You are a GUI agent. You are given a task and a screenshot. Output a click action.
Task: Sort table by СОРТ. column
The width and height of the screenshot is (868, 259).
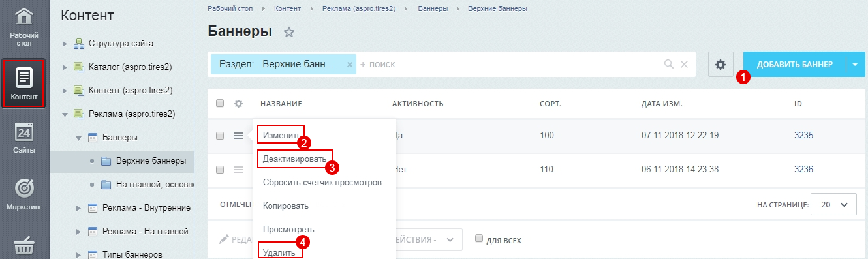[550, 104]
